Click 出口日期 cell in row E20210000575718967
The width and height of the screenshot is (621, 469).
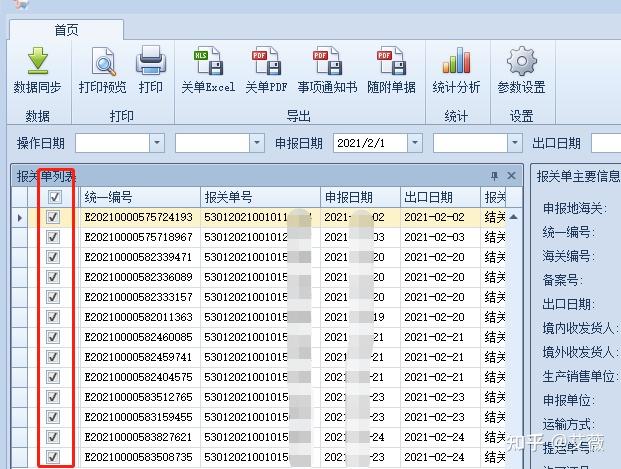pos(440,237)
